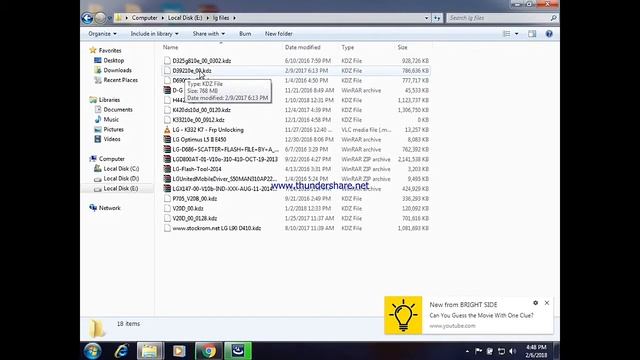Change view with the view icon
This screenshot has height=360, width=640.
pos(507,34)
